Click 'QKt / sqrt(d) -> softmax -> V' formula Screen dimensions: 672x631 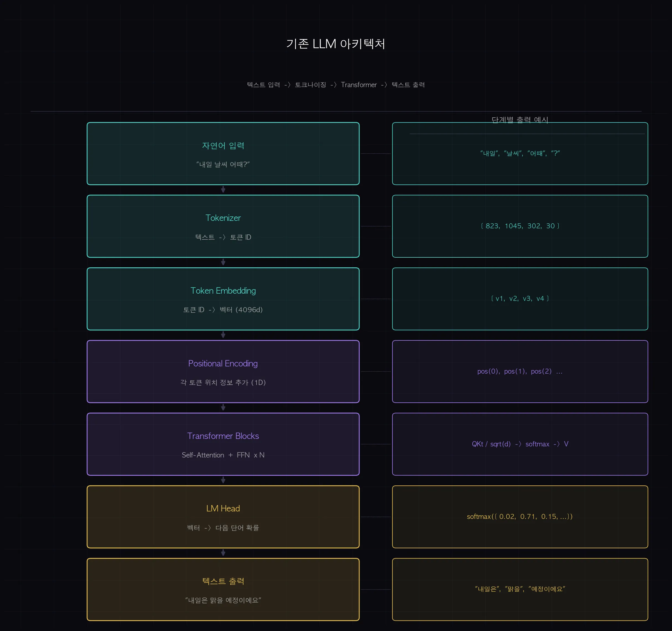tap(520, 444)
